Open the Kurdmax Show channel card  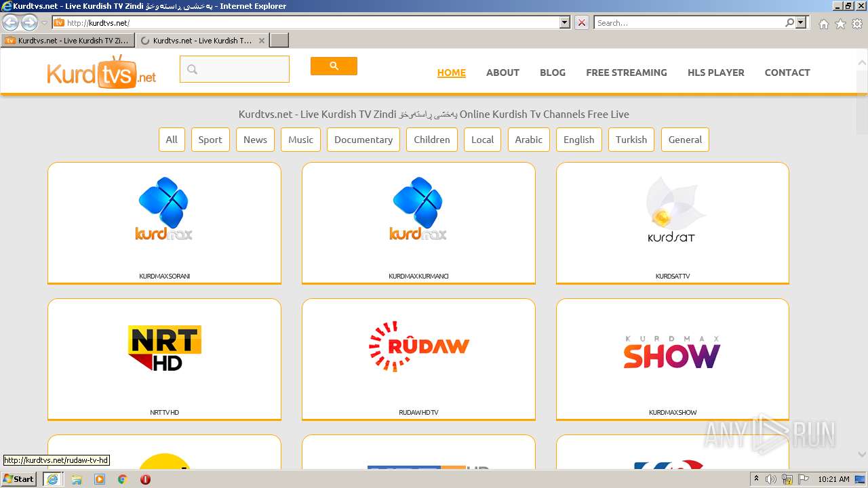coord(673,359)
